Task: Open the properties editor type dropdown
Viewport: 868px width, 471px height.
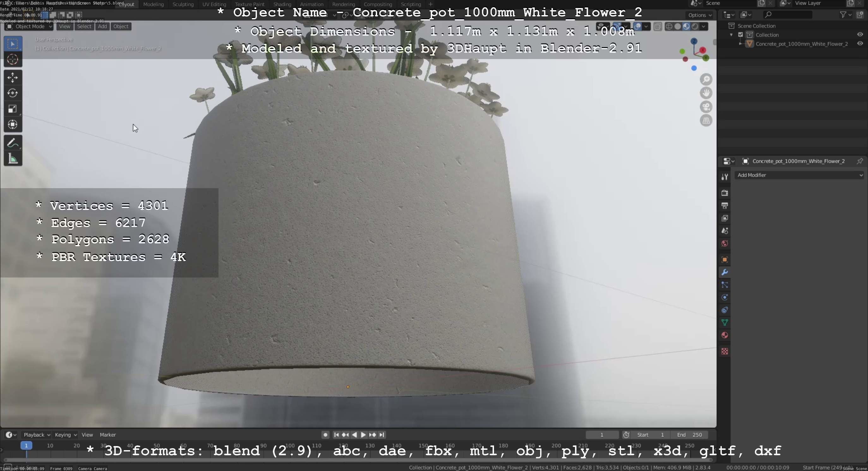Action: (729, 161)
